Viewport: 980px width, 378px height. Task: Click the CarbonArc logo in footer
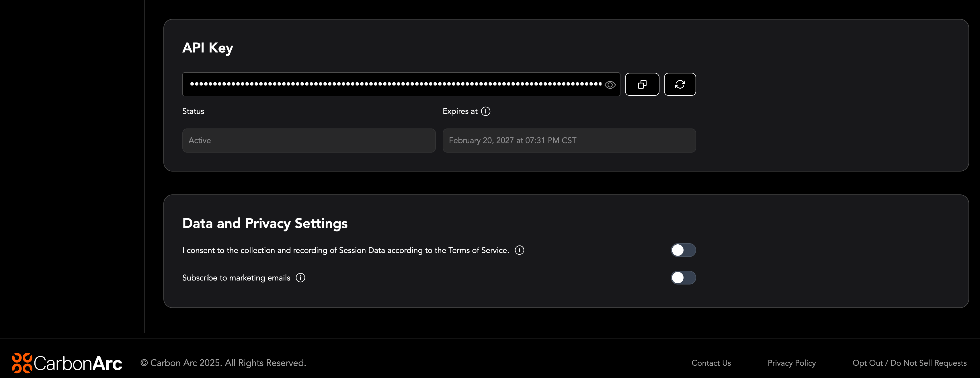(x=67, y=363)
